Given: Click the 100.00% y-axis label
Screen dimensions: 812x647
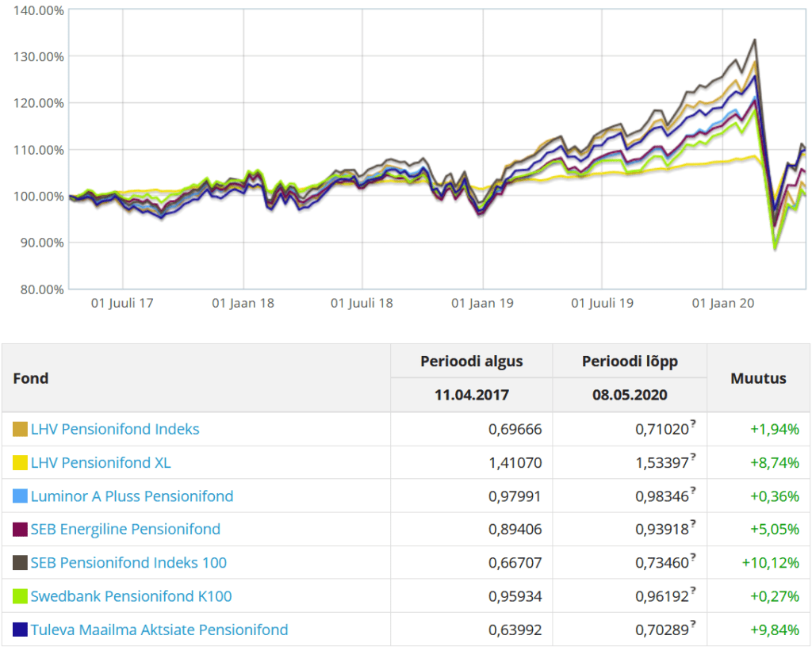Looking at the screenshot, I should [39, 196].
